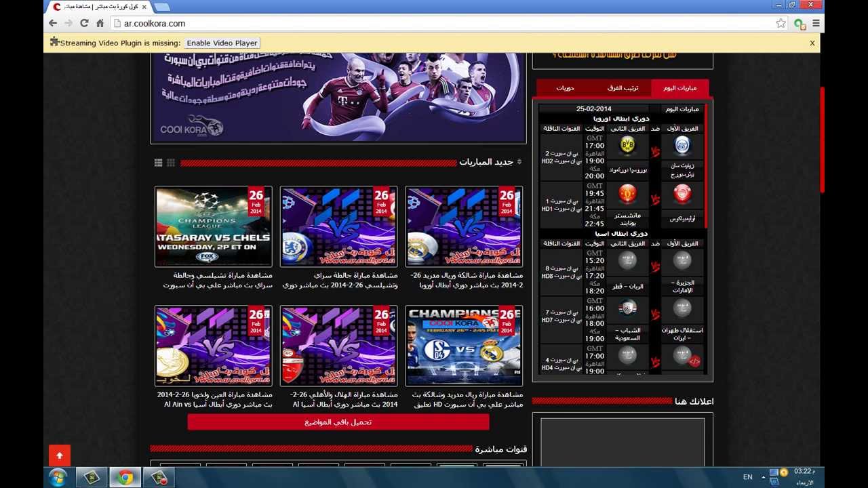
Task: Click the Manchester United team logo
Action: 628,195
